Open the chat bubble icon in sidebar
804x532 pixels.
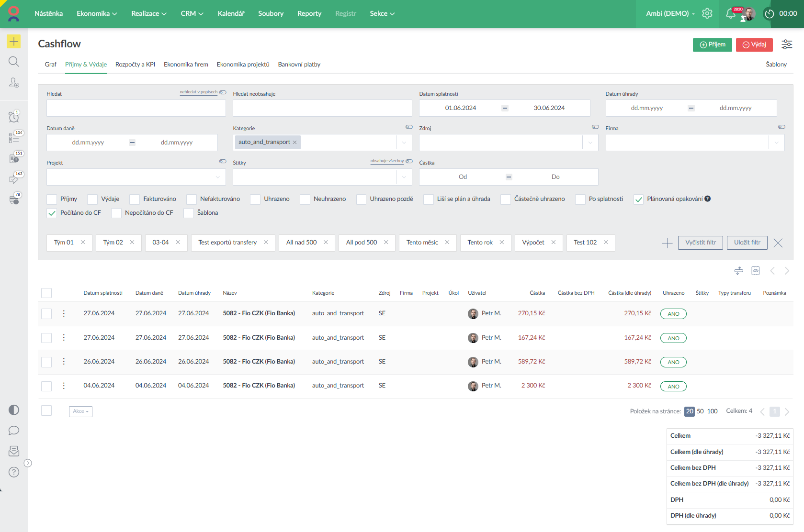tap(13, 431)
